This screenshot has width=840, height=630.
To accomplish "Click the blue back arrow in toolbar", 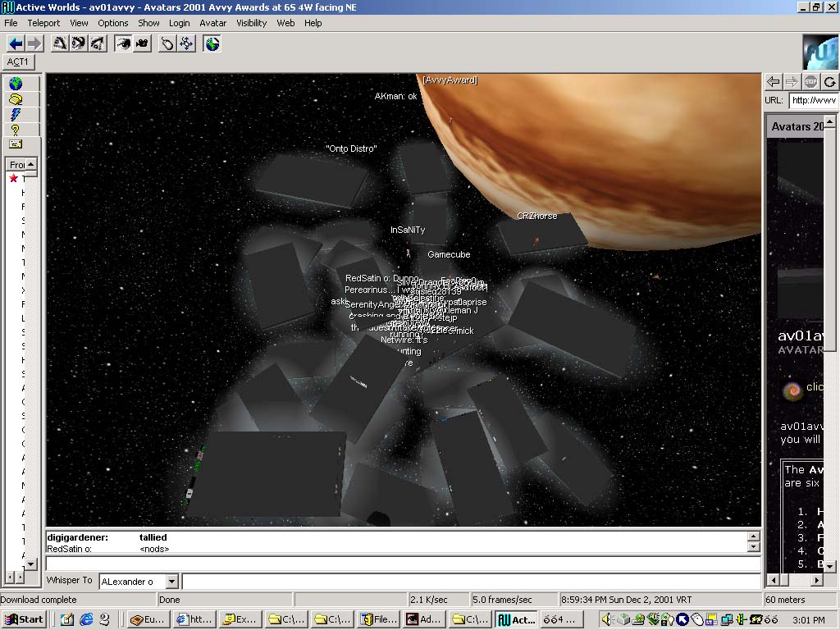I will [x=15, y=43].
